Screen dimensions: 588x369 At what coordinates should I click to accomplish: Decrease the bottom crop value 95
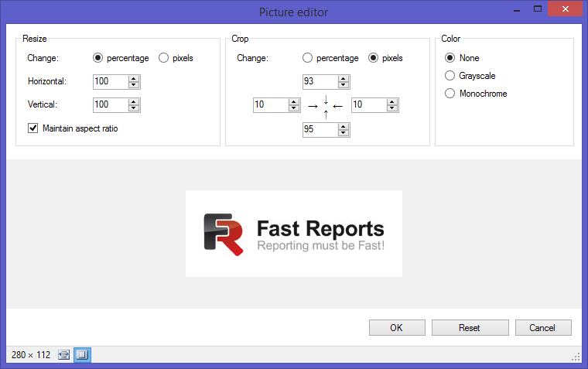(343, 133)
